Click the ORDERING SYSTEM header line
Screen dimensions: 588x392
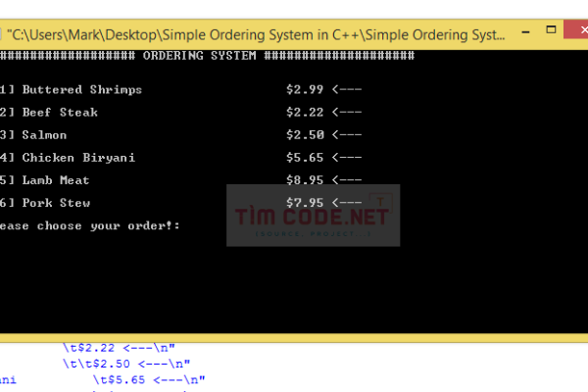pos(207,56)
